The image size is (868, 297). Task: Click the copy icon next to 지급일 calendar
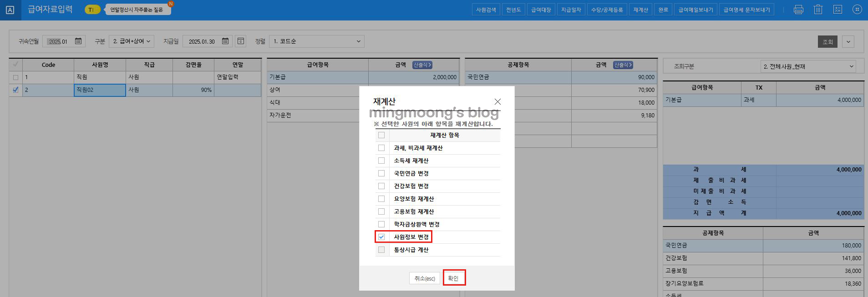tap(241, 41)
